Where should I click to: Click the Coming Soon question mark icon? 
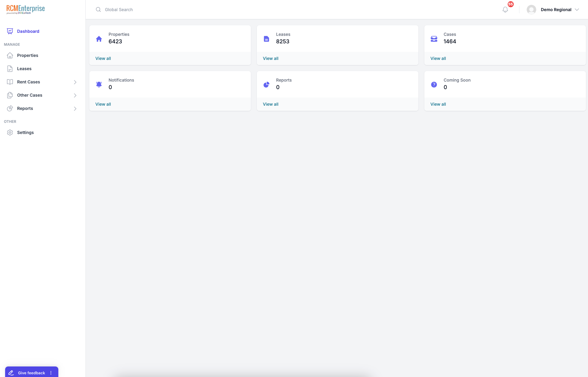[434, 85]
